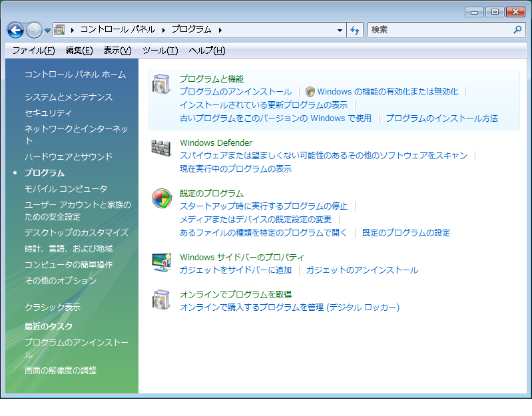The height and width of the screenshot is (416, 532).
Task: Open recent task 画面の解像度の調整
Action: 61,370
